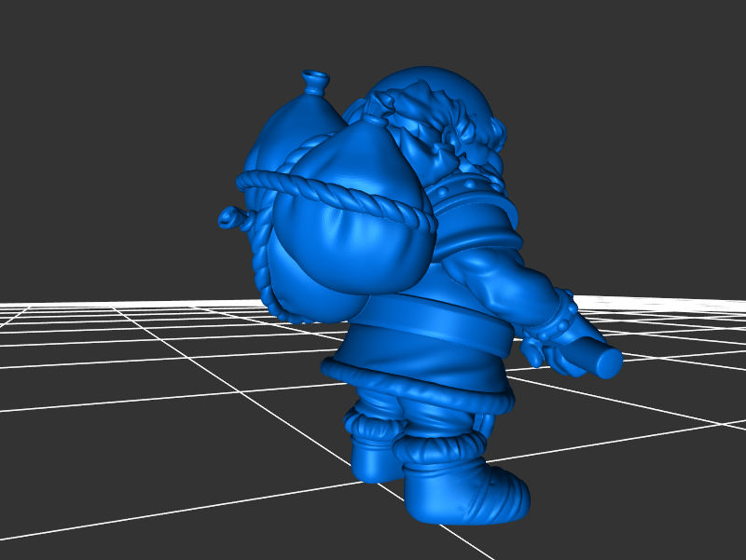
Task: Select the cylindrical handle tip in the hand
Action: [x=604, y=362]
